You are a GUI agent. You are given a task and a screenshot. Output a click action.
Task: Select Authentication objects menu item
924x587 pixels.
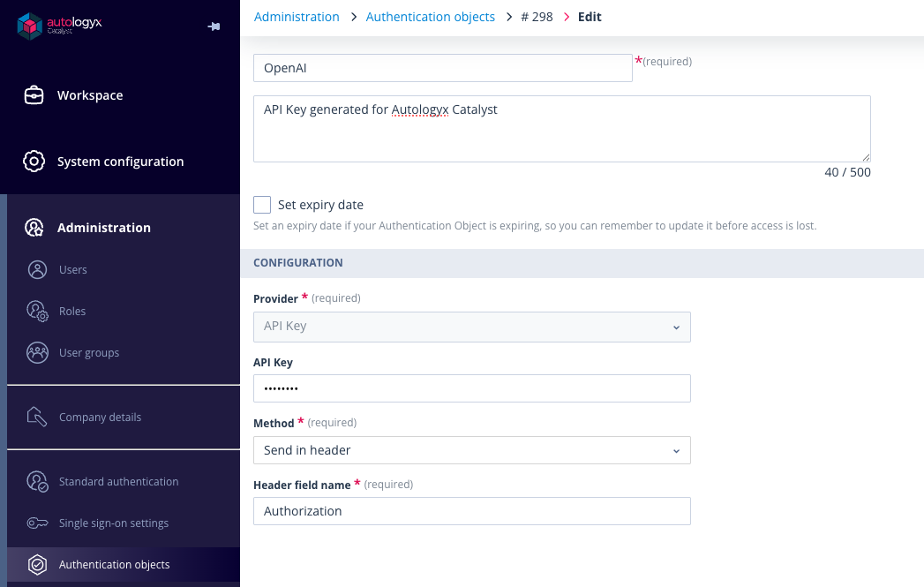pyautogui.click(x=115, y=565)
